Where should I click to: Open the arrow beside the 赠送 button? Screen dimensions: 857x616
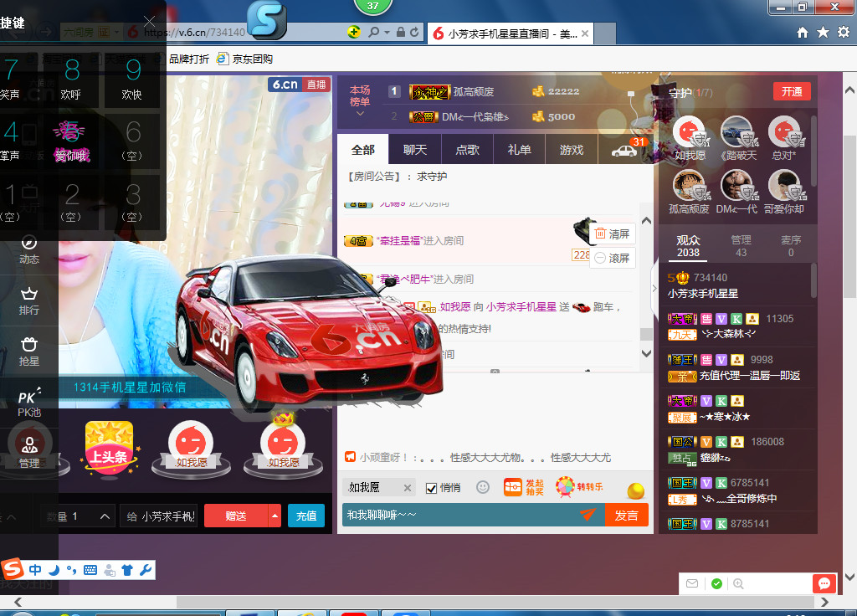pyautogui.click(x=275, y=516)
